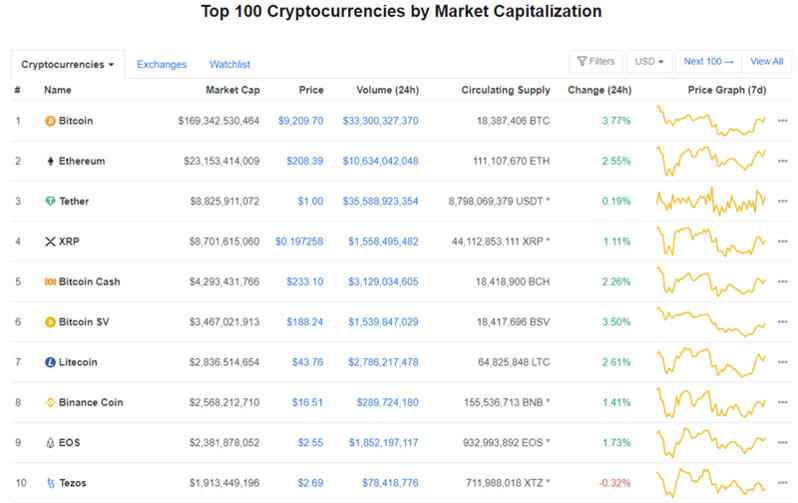Click the Binance Coin logo icon
This screenshot has width=798, height=503.
coord(50,402)
